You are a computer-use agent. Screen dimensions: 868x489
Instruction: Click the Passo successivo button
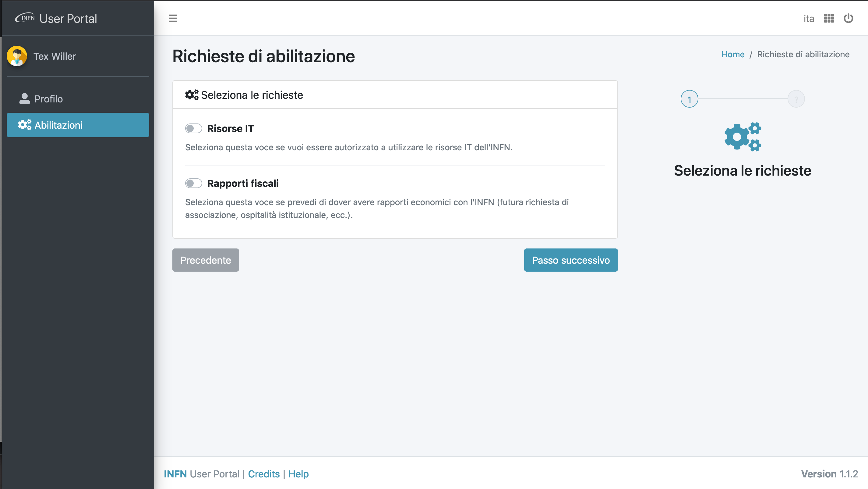(570, 260)
